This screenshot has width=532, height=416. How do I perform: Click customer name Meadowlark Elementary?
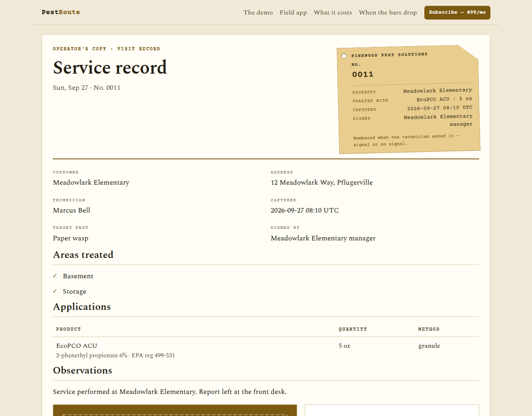(x=91, y=183)
